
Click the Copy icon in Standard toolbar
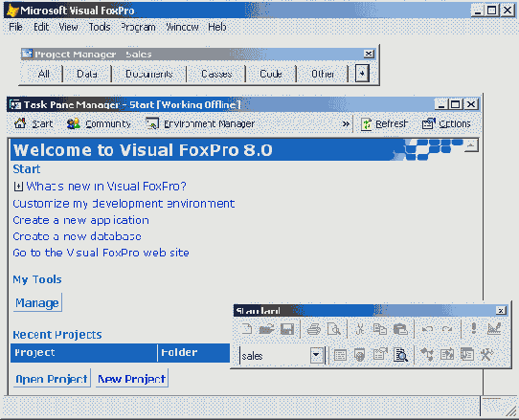[x=379, y=329]
